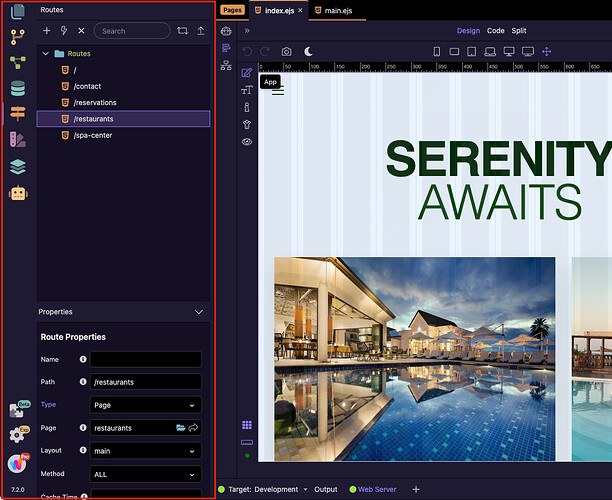Collapse the Routes tree folder
Image resolution: width=612 pixels, height=500 pixels.
click(x=46, y=53)
